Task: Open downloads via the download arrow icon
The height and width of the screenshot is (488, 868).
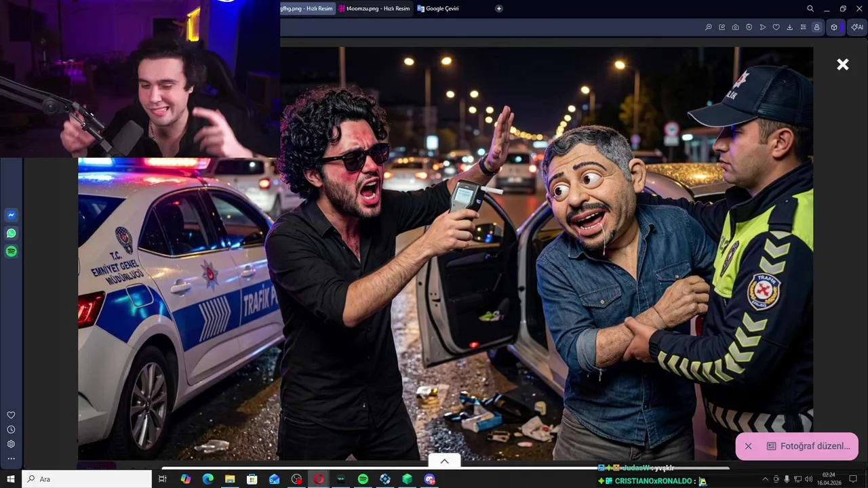Action: click(x=790, y=27)
